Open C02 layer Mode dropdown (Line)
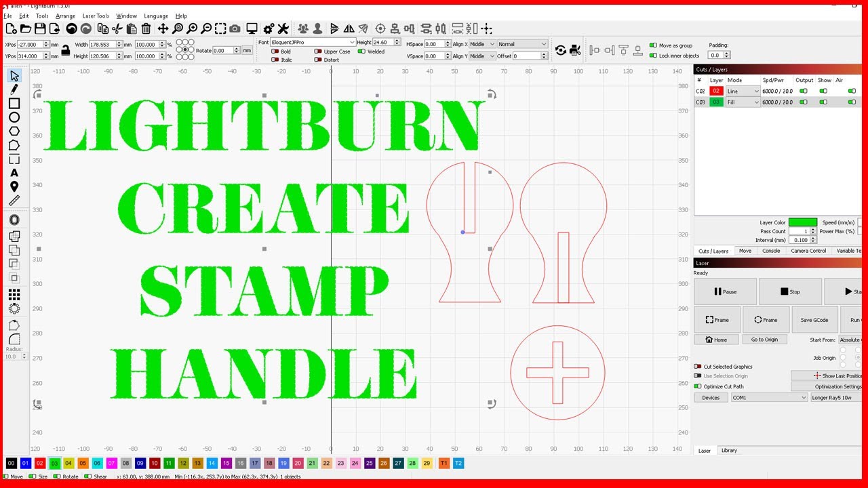 point(743,91)
